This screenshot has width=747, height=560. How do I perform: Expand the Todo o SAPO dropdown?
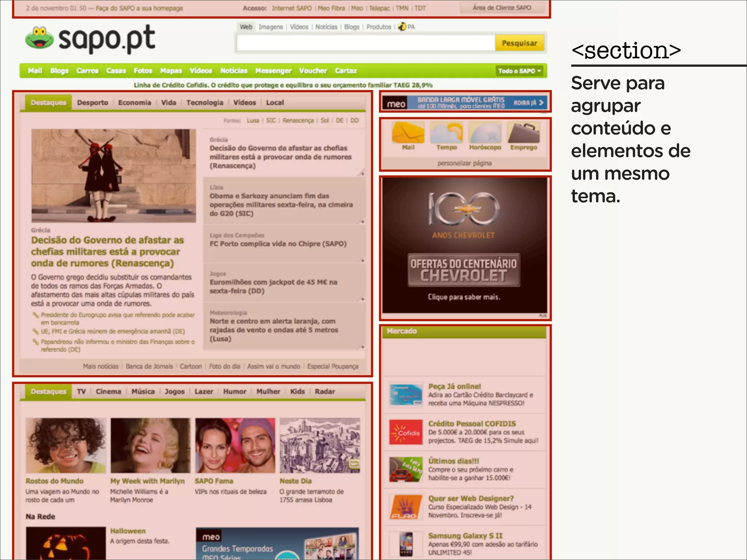coord(519,71)
